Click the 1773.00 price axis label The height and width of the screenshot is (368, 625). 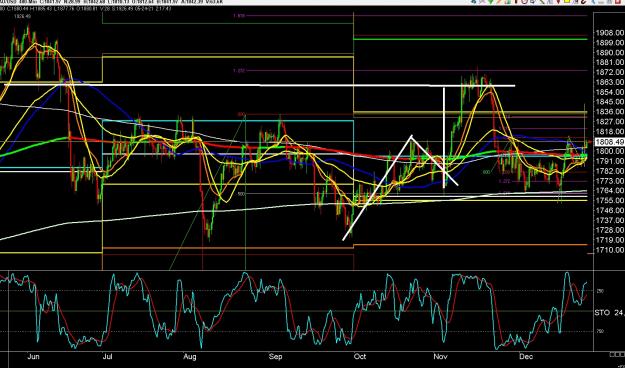pos(610,181)
